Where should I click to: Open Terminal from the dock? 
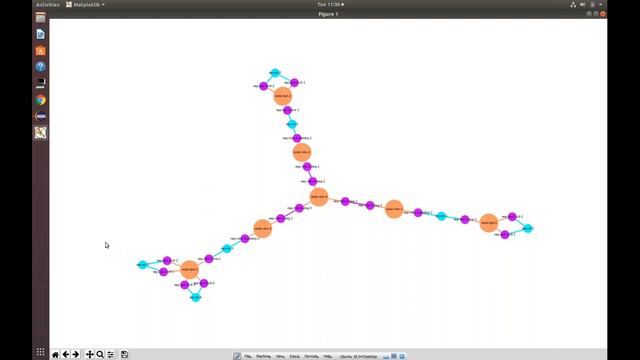tap(40, 83)
